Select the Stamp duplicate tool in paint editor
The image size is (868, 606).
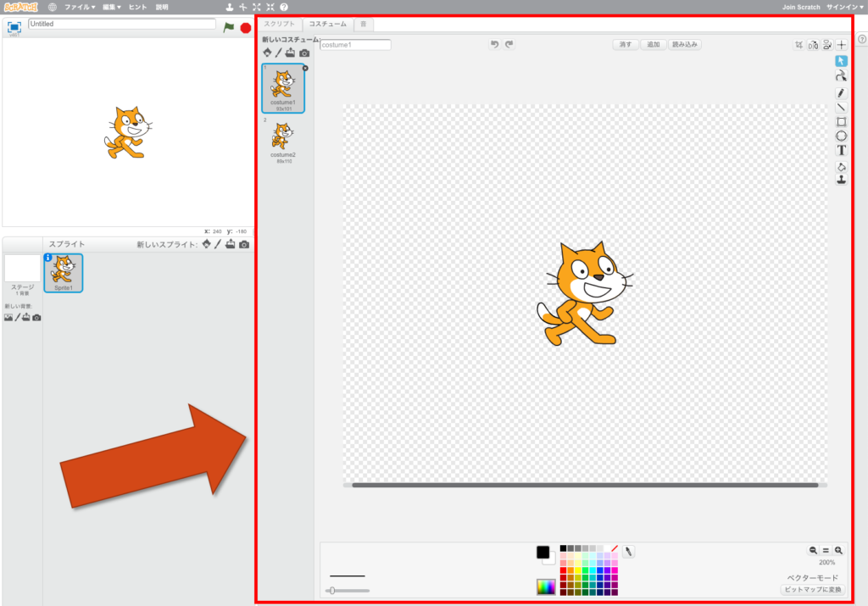coord(841,180)
